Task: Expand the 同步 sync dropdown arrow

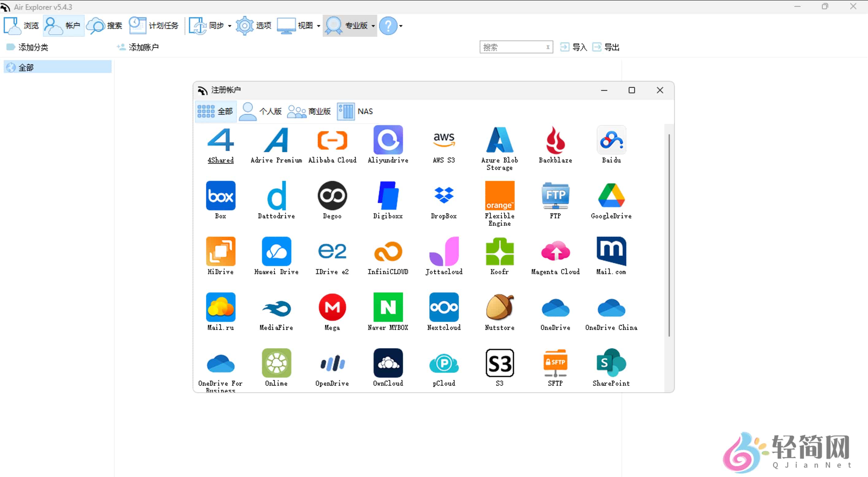Action: (x=229, y=26)
